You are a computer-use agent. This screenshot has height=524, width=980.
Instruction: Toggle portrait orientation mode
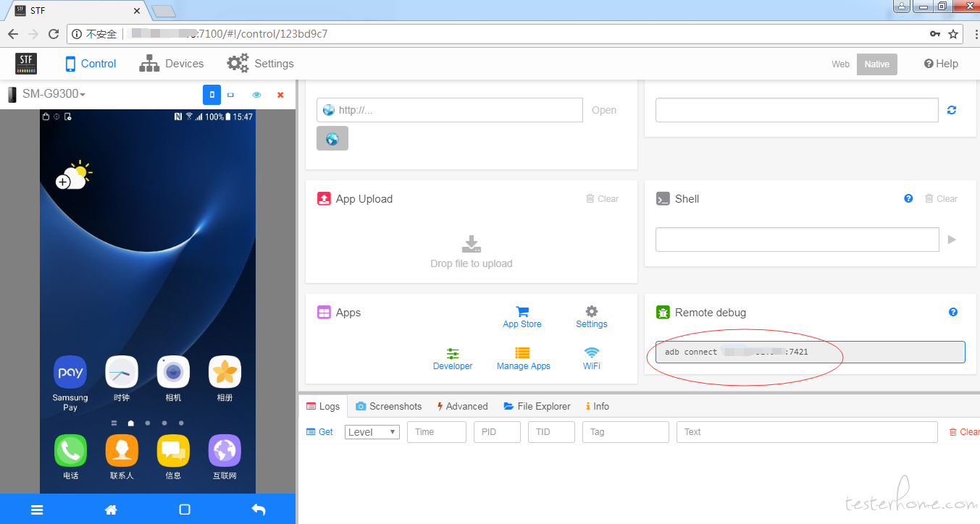pyautogui.click(x=212, y=95)
